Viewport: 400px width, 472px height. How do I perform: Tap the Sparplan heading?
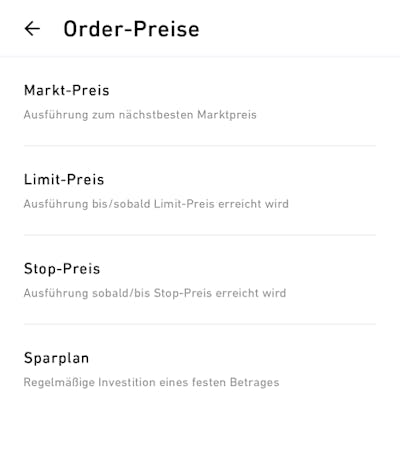pos(56,358)
